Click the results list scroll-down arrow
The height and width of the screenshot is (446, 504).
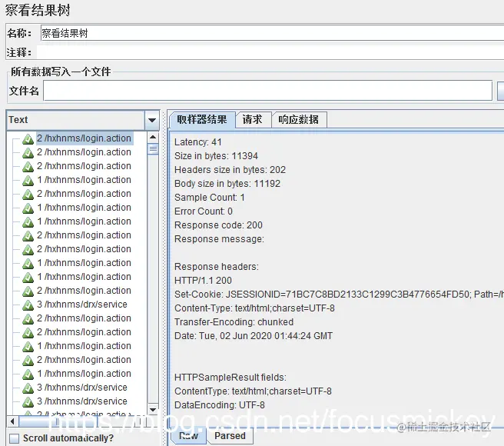(x=153, y=409)
